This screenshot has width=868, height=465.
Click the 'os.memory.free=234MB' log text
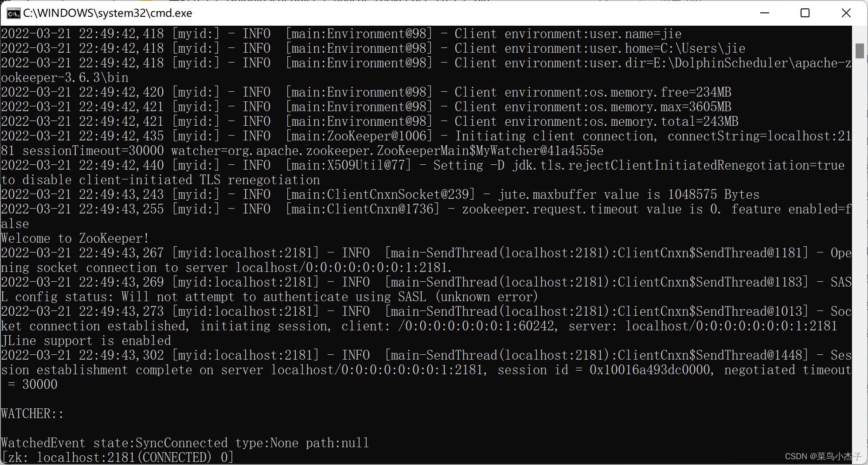click(660, 92)
